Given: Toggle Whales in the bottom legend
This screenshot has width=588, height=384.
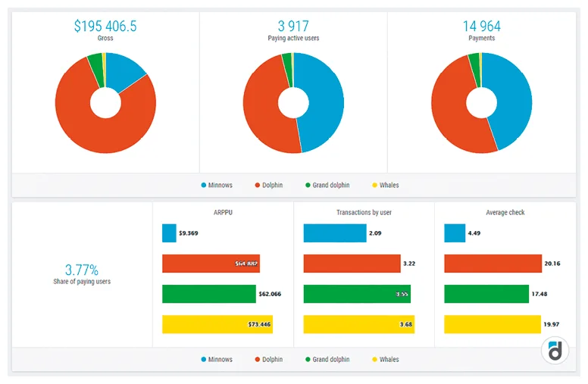Looking at the screenshot, I should (386, 359).
